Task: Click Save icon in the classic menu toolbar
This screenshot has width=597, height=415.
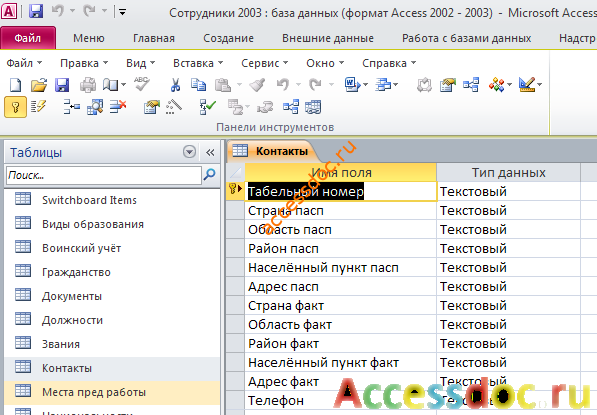Action: coord(62,85)
